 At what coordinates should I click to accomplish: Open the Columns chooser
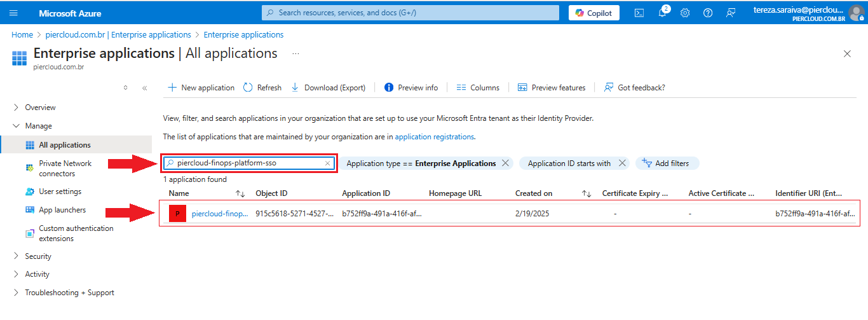pos(478,88)
